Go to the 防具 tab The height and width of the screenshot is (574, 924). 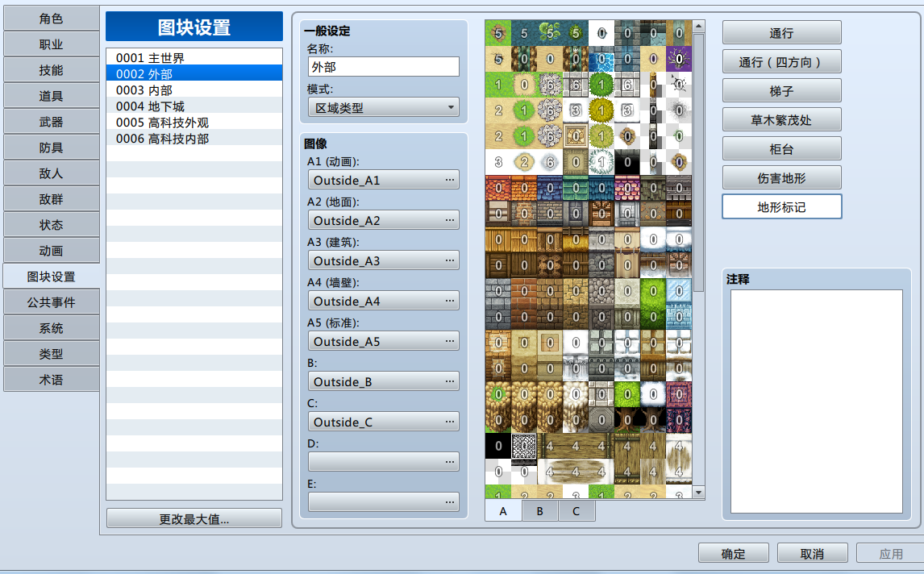tap(52, 148)
